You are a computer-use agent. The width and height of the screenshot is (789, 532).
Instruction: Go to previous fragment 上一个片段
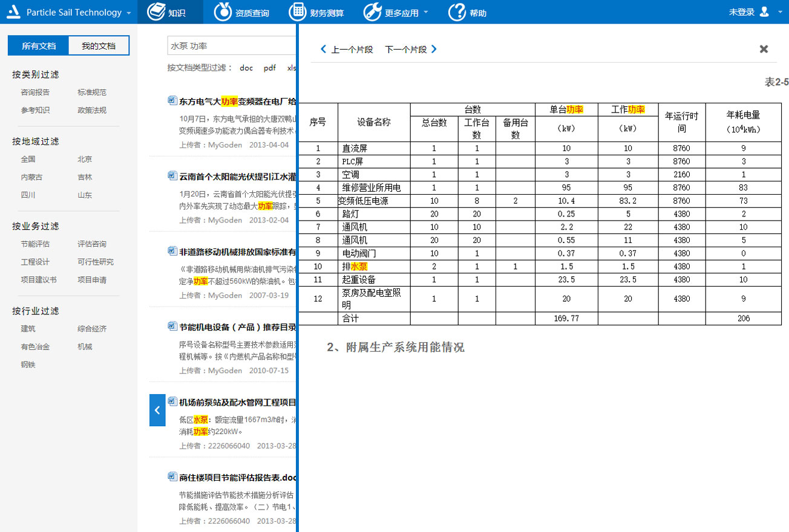(347, 50)
